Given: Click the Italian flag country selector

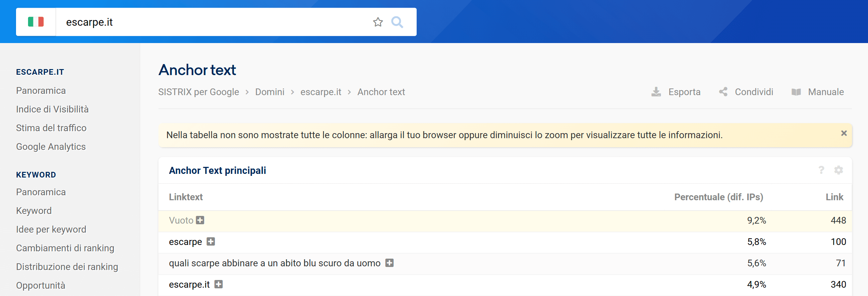Looking at the screenshot, I should (36, 22).
